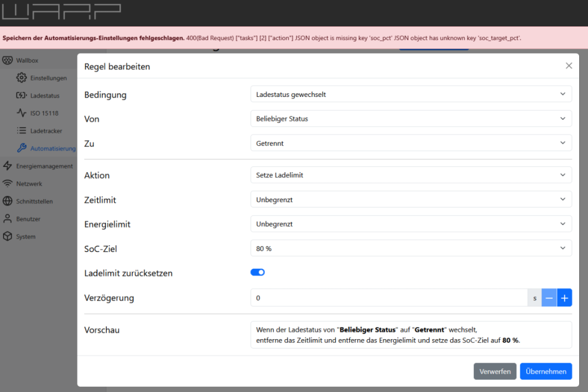Image resolution: width=588 pixels, height=392 pixels.
Task: Click the WARP logo in the header
Action: (61, 11)
